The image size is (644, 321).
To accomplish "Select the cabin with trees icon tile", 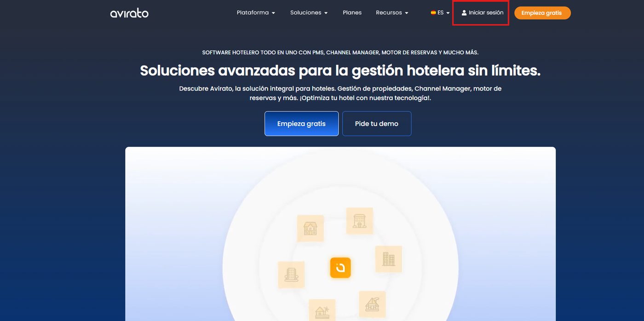I will (x=372, y=304).
